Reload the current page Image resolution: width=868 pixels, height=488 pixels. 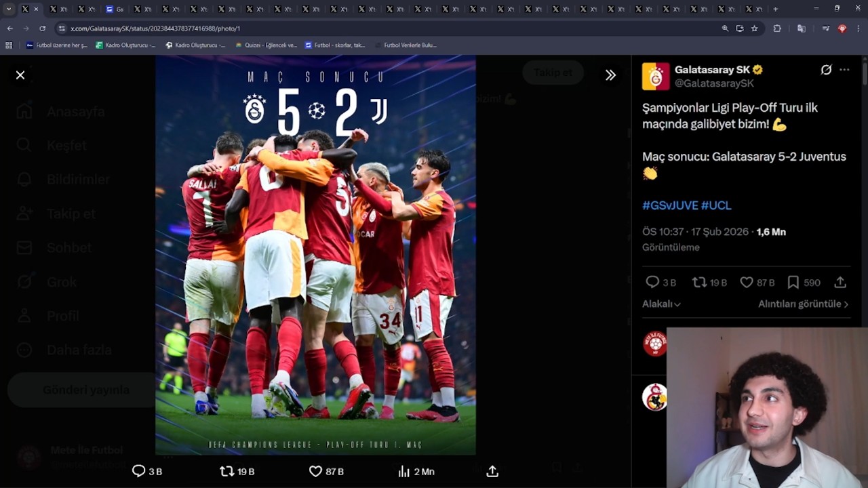[42, 28]
